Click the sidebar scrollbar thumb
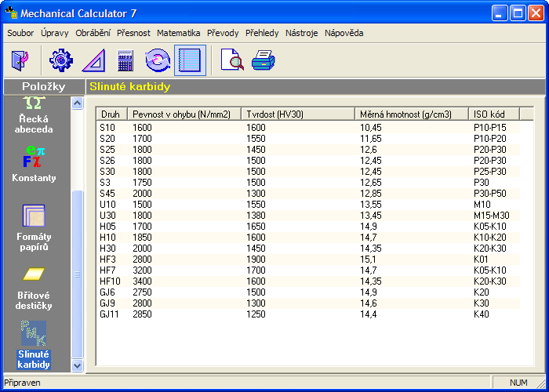Screen dimensions: 549x392 click(77, 274)
